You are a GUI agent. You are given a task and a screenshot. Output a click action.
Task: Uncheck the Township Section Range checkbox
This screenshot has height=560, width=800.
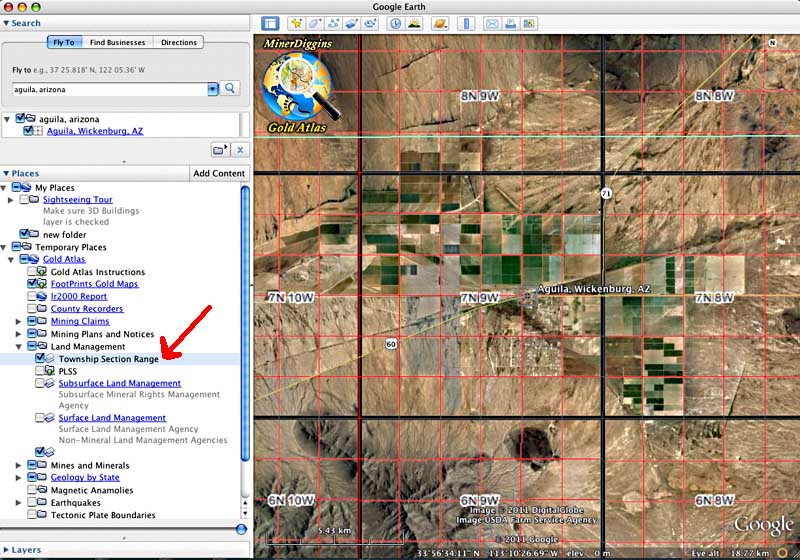(40, 358)
